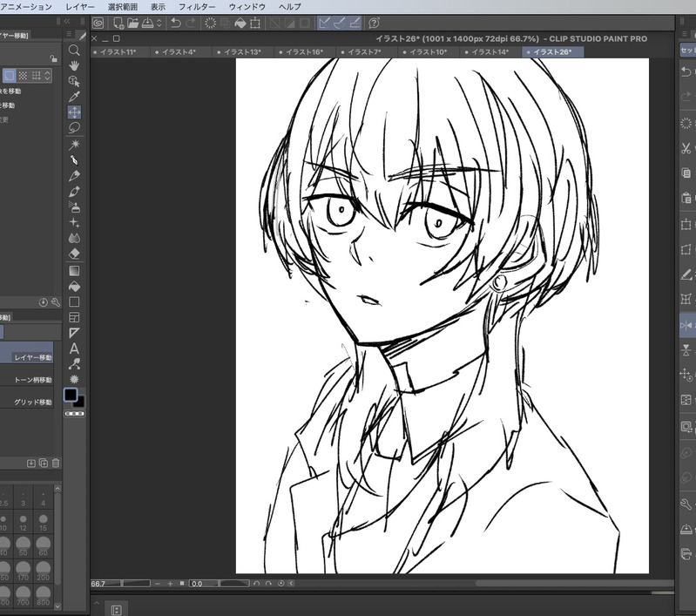696x616 pixels.
Task: Undo the last stroke in command bar
Action: 176,23
